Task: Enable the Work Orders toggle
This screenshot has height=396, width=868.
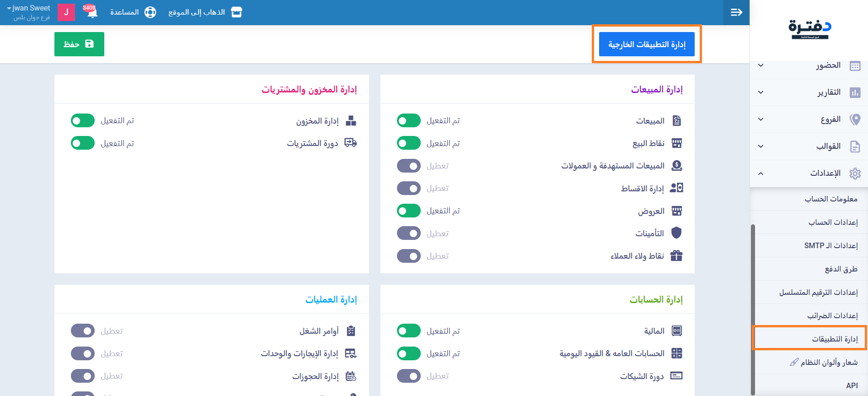Action: [83, 331]
